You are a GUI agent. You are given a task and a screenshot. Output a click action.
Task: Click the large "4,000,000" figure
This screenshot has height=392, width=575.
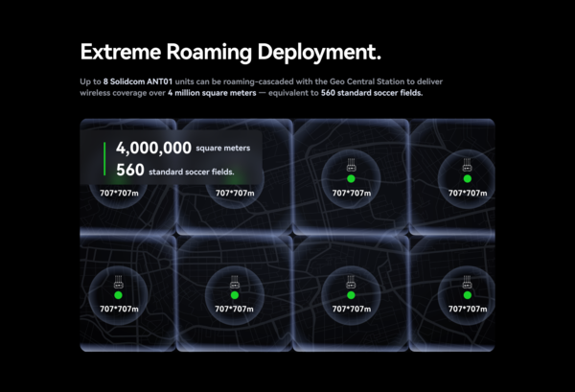tap(153, 149)
